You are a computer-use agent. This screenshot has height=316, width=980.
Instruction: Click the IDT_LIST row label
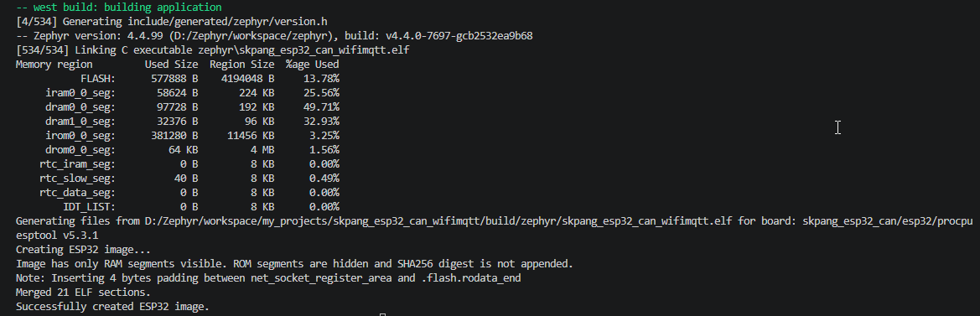[x=90, y=207]
